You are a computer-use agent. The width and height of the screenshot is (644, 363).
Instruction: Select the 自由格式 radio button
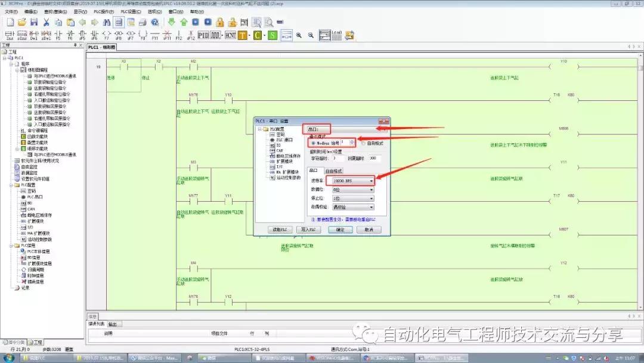tap(363, 143)
